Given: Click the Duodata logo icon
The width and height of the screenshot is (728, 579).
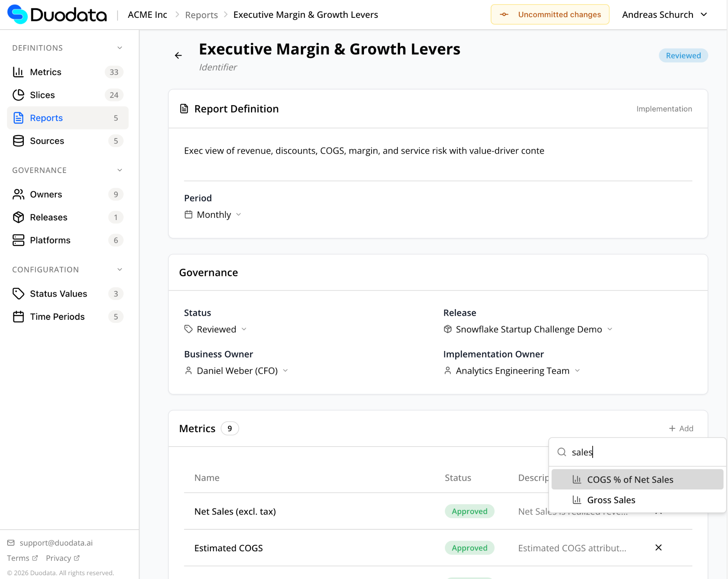Looking at the screenshot, I should 17,14.
